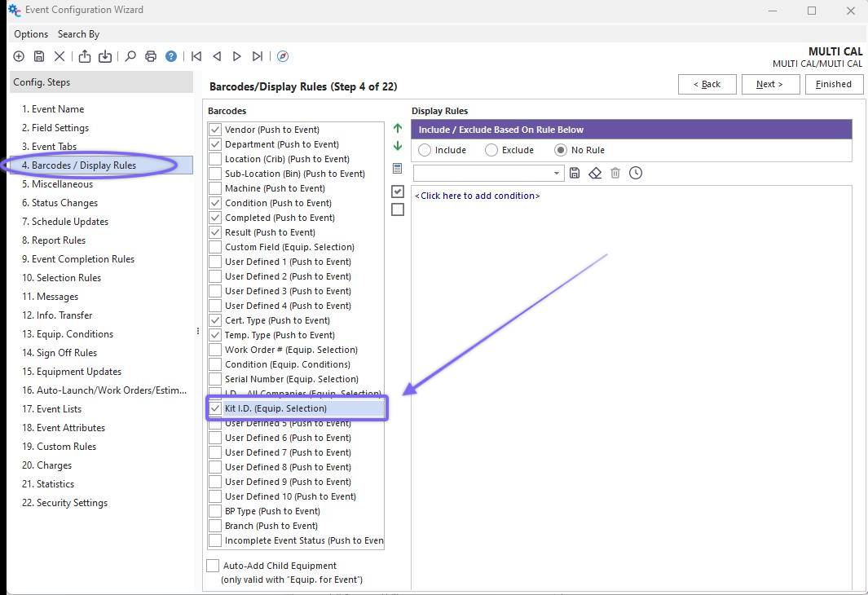Enable the Auto-Add Child Equipment checkbox
The image size is (868, 595).
214,566
